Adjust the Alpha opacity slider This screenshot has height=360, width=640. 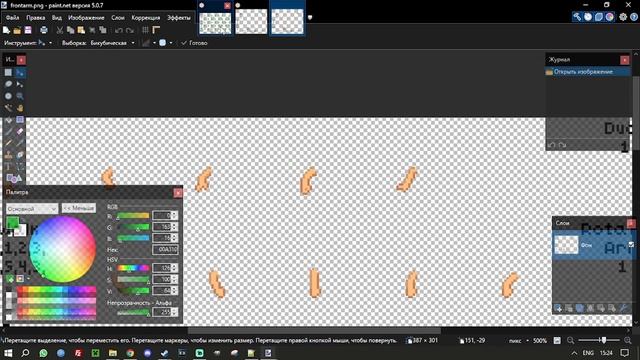[x=133, y=313]
